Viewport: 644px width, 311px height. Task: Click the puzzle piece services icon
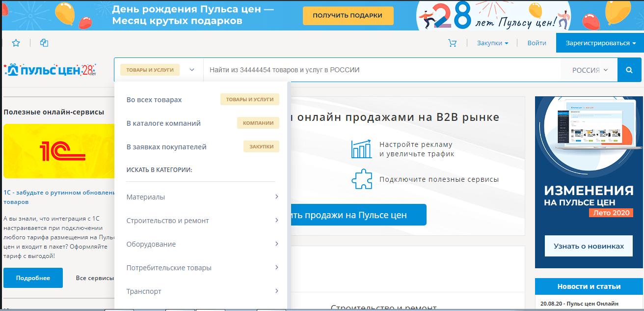[361, 179]
